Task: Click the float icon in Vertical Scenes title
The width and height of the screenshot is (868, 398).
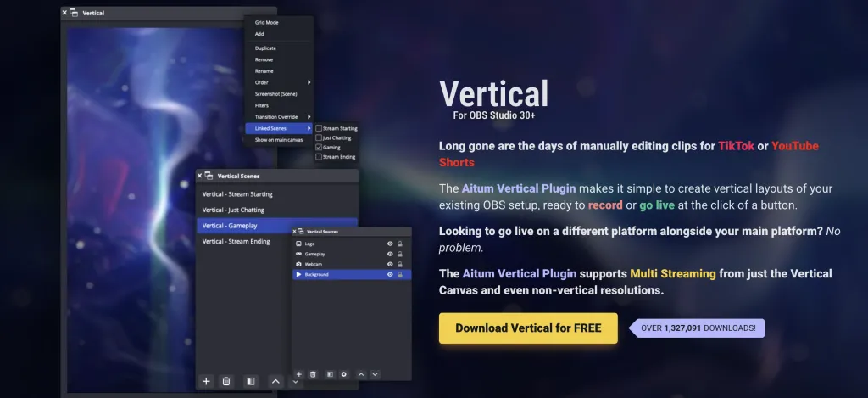Action: pyautogui.click(x=209, y=176)
